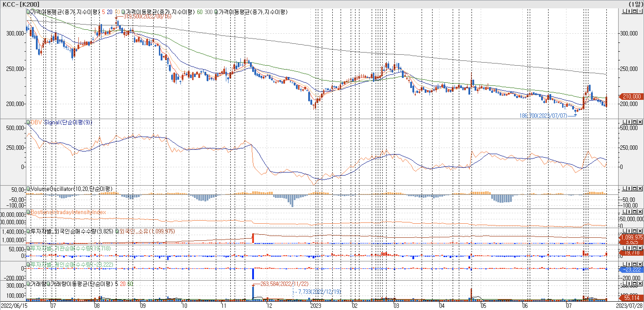Toggle the square box beside OBV Signal label
Screen dimensions: 644x310
pyautogui.click(x=28, y=122)
